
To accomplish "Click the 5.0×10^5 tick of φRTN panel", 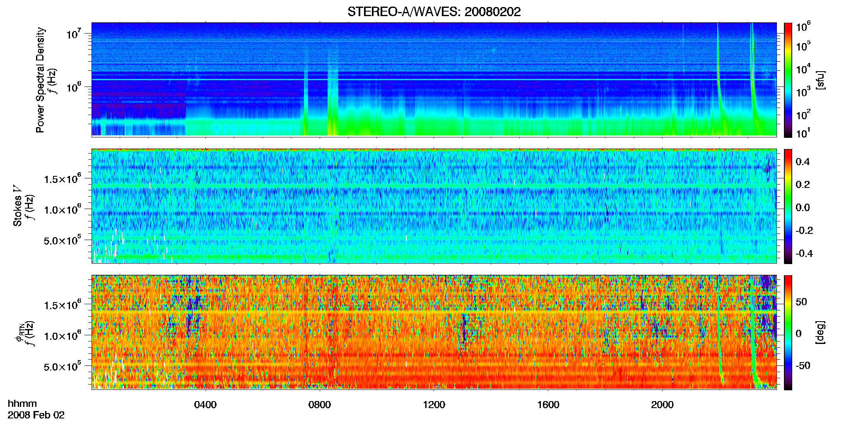I will point(63,366).
